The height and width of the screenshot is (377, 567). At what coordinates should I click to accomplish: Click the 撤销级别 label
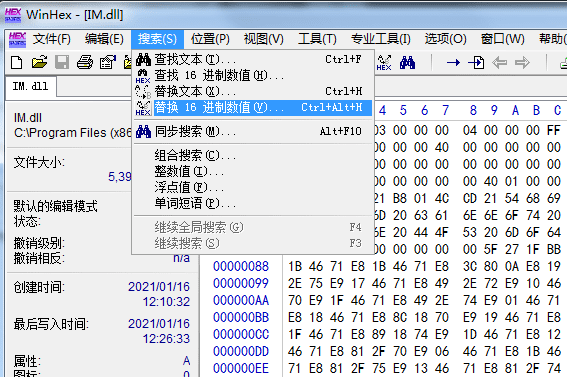[x=39, y=243]
